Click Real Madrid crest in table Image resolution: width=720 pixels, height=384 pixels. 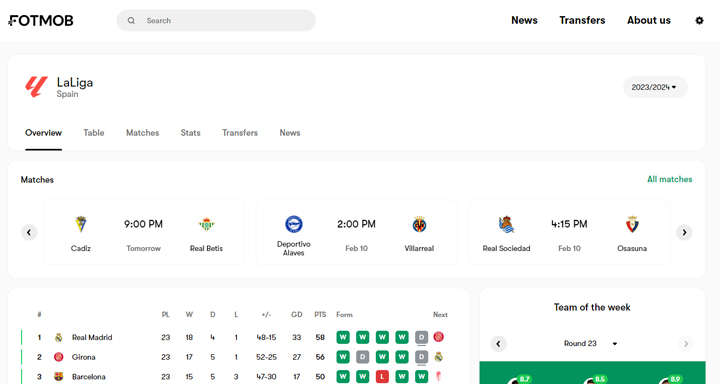(x=59, y=338)
